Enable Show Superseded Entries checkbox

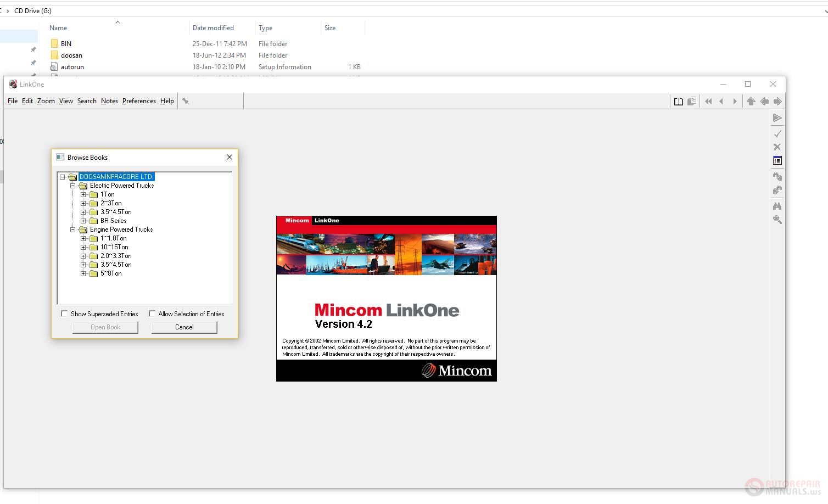click(65, 314)
